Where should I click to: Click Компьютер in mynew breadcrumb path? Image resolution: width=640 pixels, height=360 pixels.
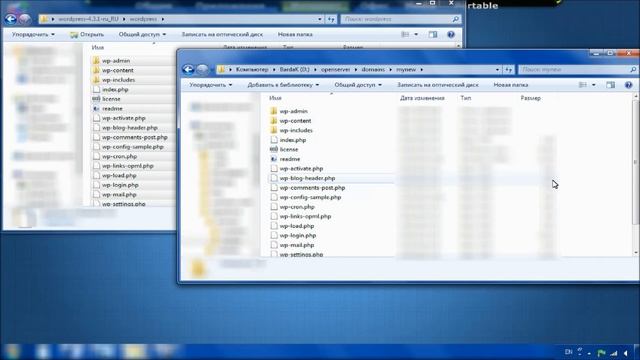(x=252, y=70)
